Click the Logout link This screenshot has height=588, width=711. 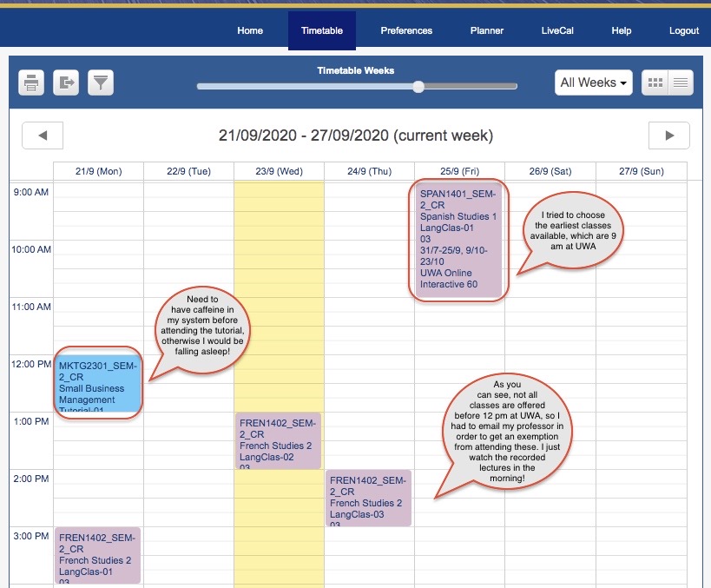coord(684,30)
